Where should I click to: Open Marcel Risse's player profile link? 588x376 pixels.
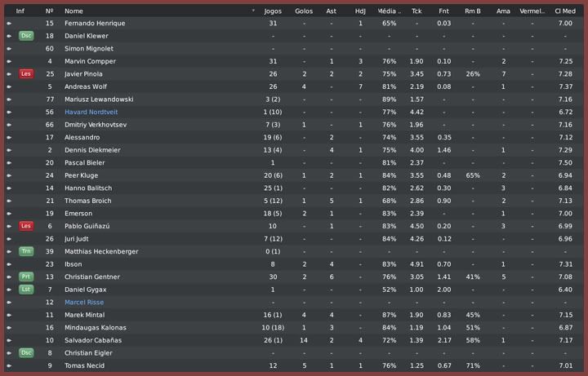coord(84,302)
